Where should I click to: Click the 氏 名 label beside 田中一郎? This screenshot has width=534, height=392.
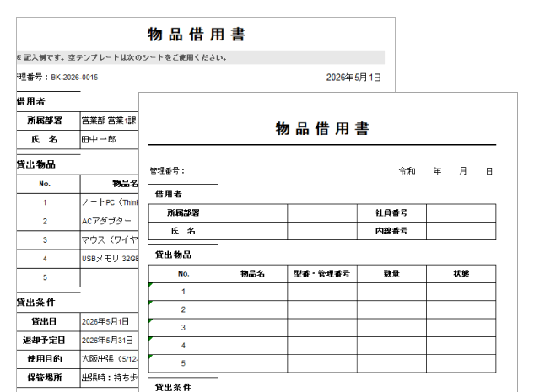pyautogui.click(x=45, y=139)
